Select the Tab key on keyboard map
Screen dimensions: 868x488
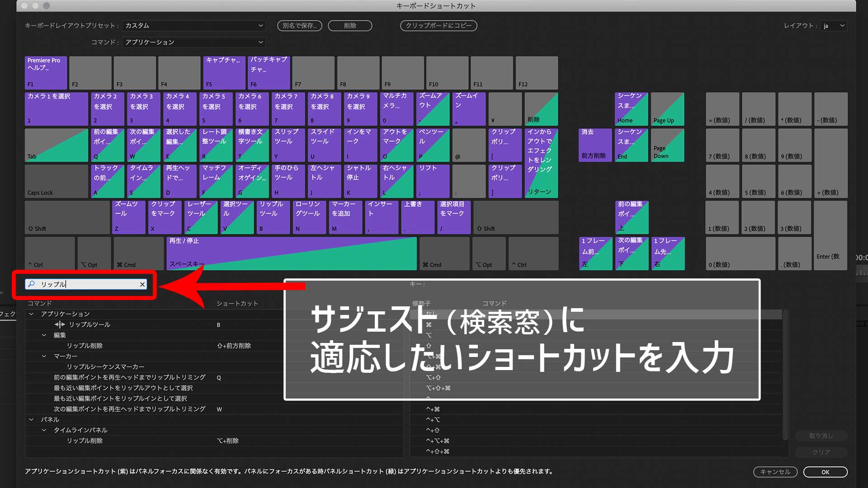(57, 145)
